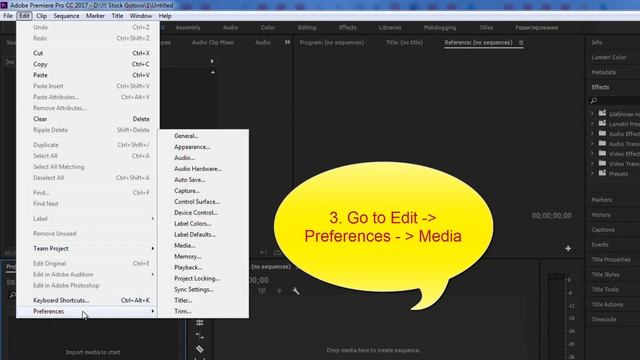
Task: Expand Video Transitions folder
Action: pyautogui.click(x=592, y=164)
